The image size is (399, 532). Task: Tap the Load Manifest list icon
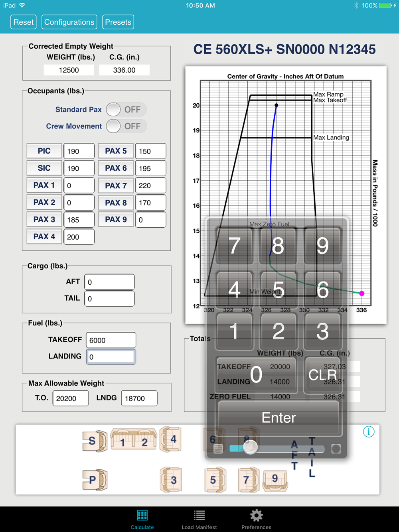199,515
